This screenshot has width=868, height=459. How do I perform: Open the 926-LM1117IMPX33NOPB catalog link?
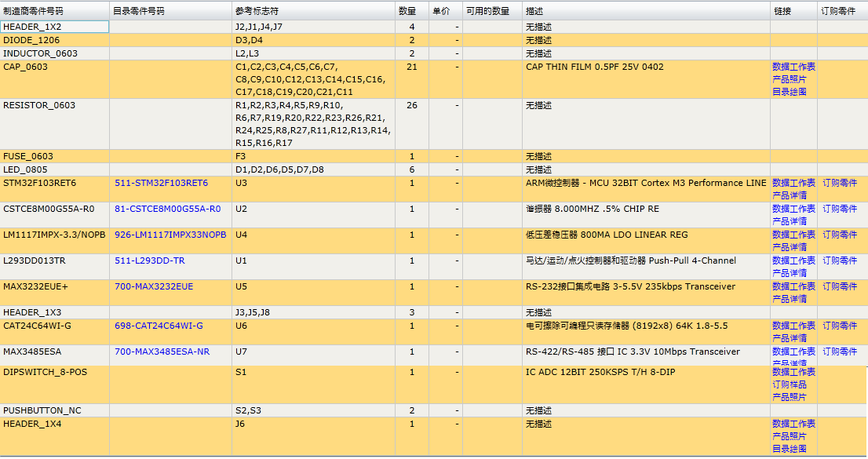pyautogui.click(x=170, y=235)
